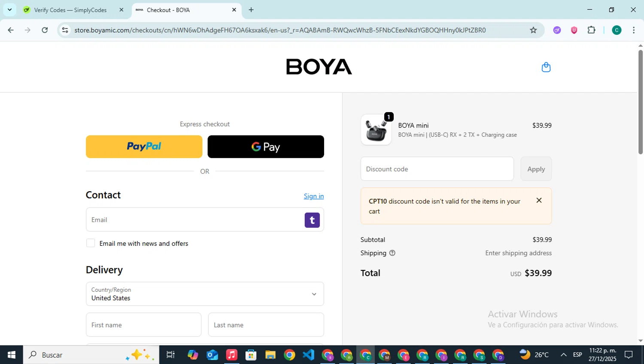644x364 pixels.
Task: Click the purple round extension icon in toolbar
Action: click(557, 30)
